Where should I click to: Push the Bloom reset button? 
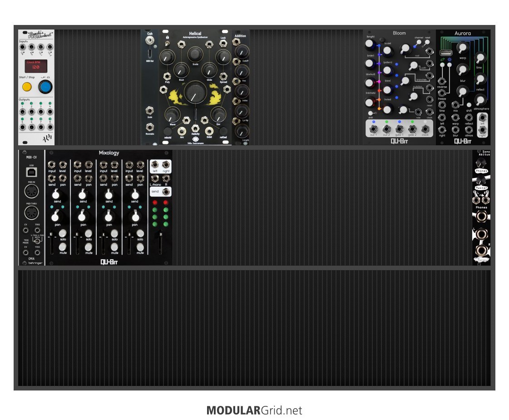tap(427, 42)
